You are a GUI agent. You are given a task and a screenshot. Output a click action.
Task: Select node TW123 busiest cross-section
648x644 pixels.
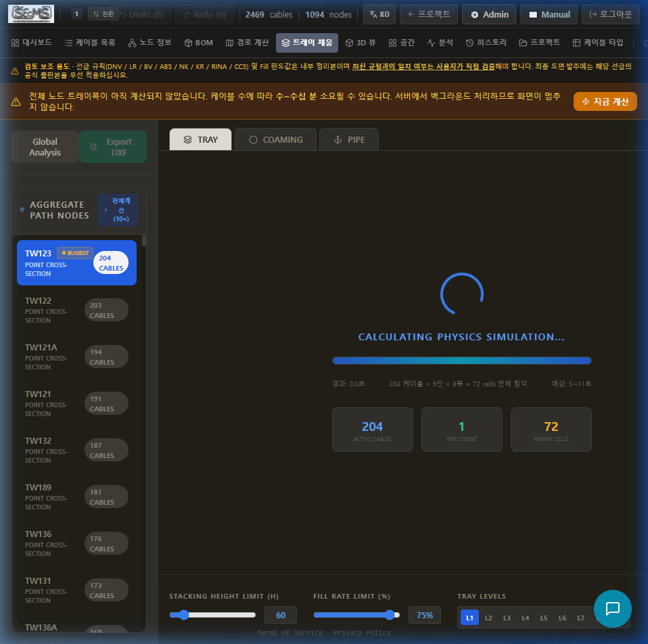76,263
